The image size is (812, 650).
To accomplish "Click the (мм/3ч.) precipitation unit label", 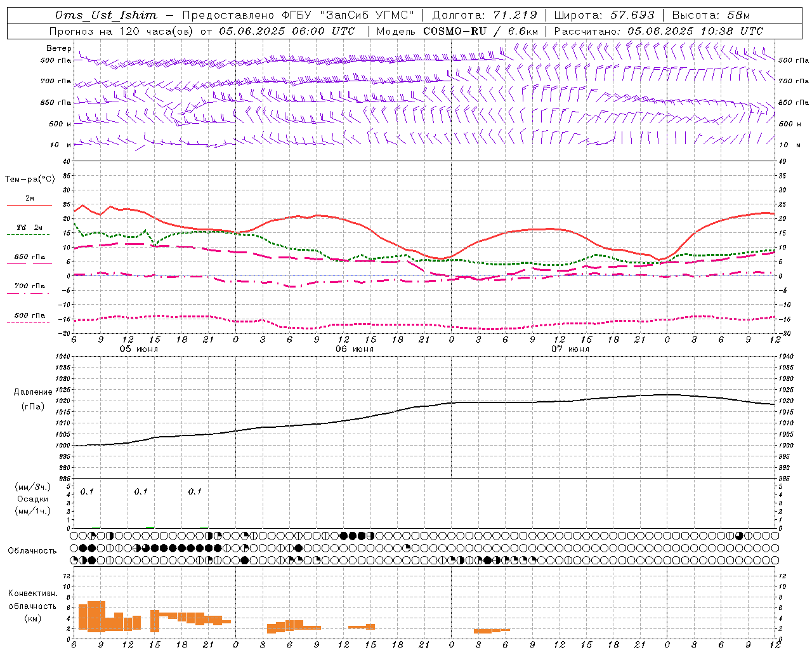I will coord(33,487).
